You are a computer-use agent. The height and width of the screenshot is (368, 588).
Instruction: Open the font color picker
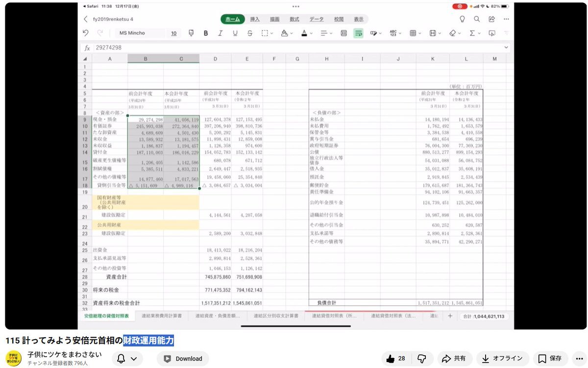(x=306, y=33)
